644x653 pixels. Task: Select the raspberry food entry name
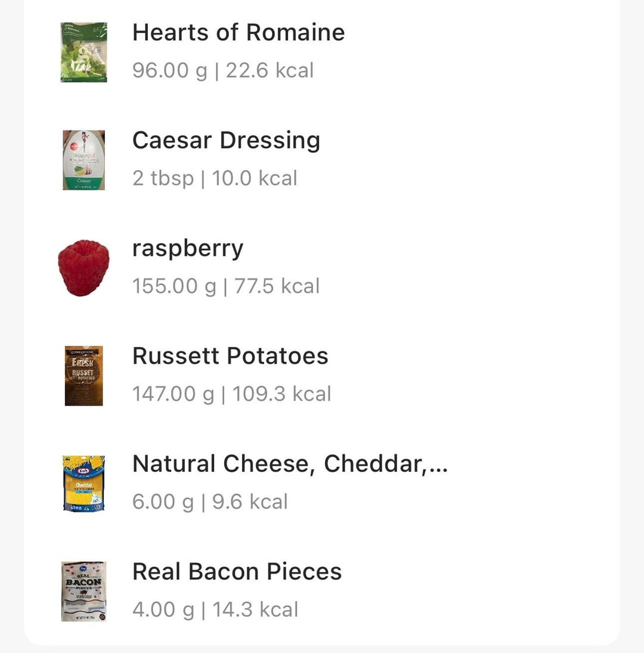pos(188,249)
